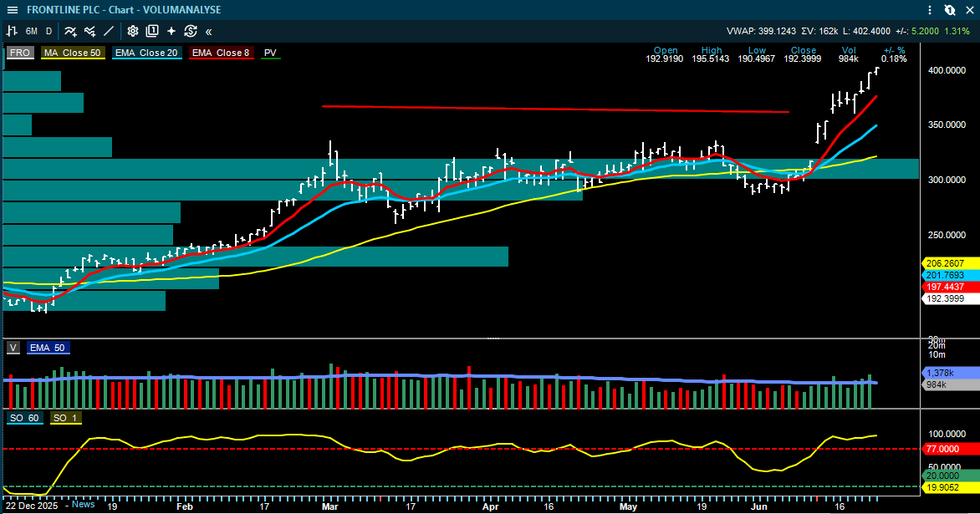Close the chart window with the X
The width and height of the screenshot is (980, 514).
pyautogui.click(x=970, y=10)
